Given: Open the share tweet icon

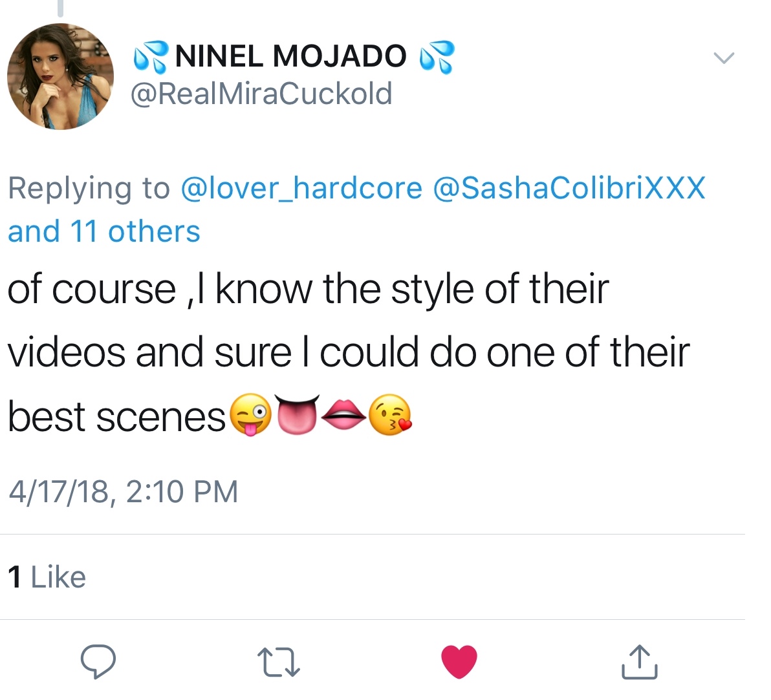Looking at the screenshot, I should [x=639, y=662].
